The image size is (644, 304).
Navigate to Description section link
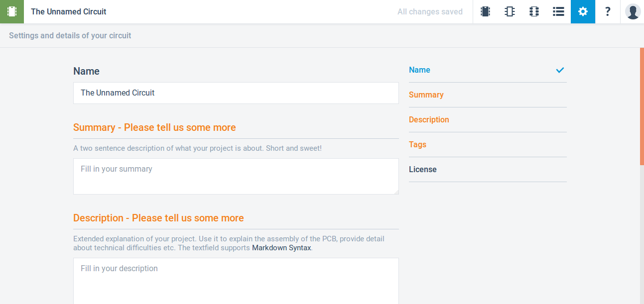coord(429,120)
